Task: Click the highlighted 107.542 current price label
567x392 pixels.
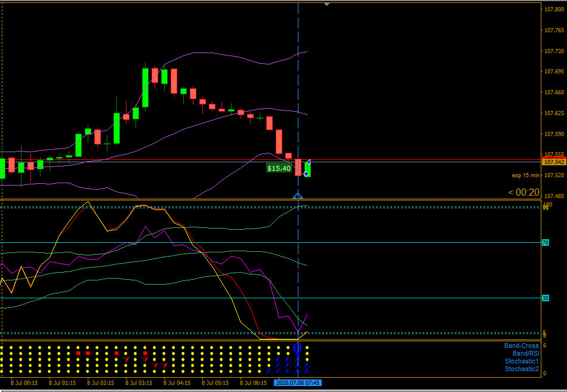Action: click(554, 162)
